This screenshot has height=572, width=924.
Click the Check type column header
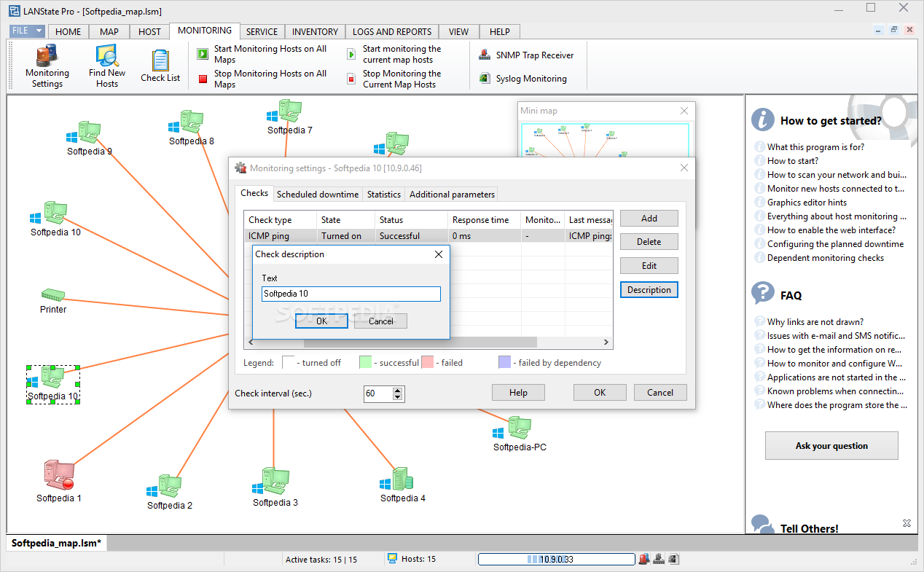coord(281,219)
